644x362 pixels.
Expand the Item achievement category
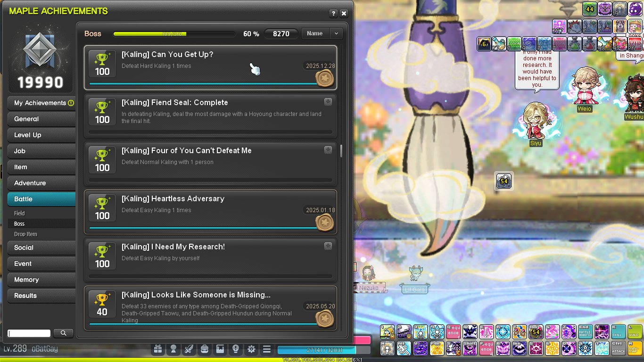click(x=41, y=167)
